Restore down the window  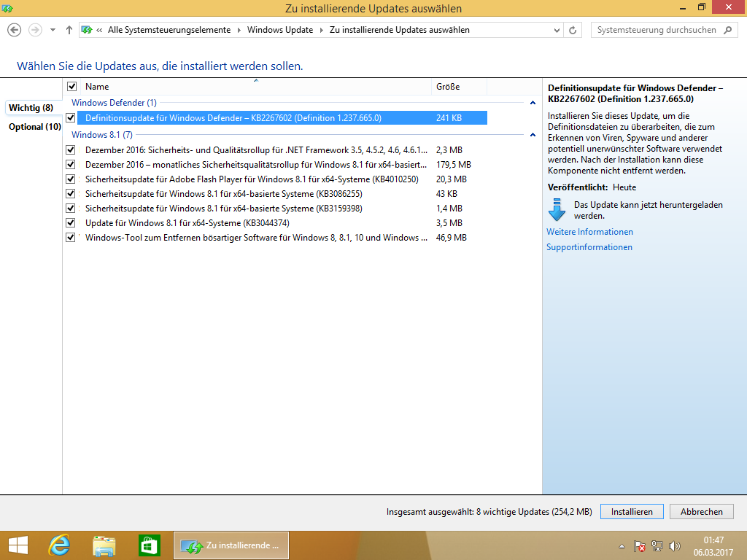coord(701,7)
